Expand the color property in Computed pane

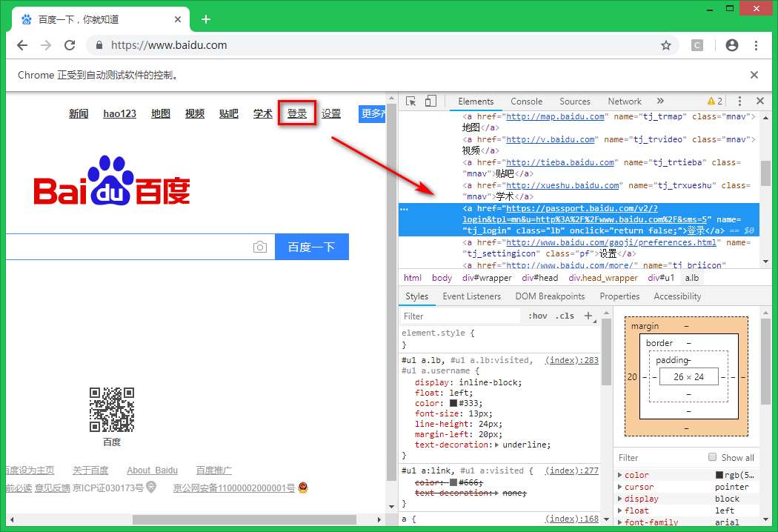[x=621, y=475]
